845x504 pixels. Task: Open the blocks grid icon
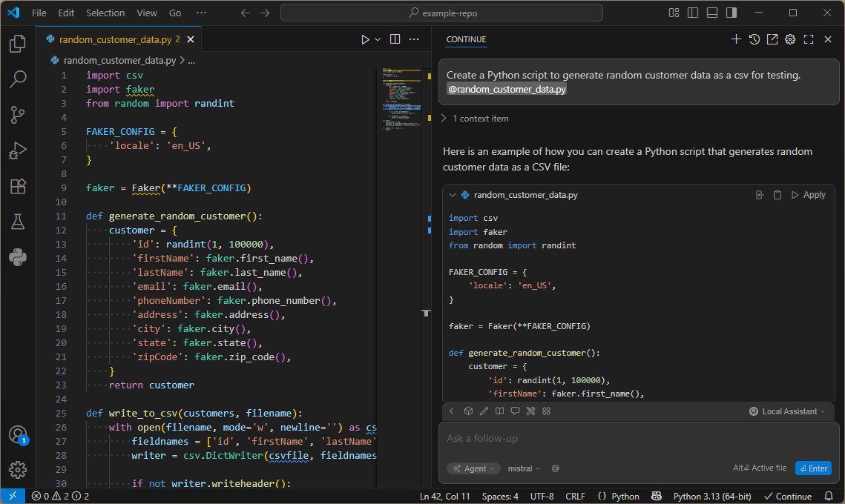pyautogui.click(x=547, y=411)
